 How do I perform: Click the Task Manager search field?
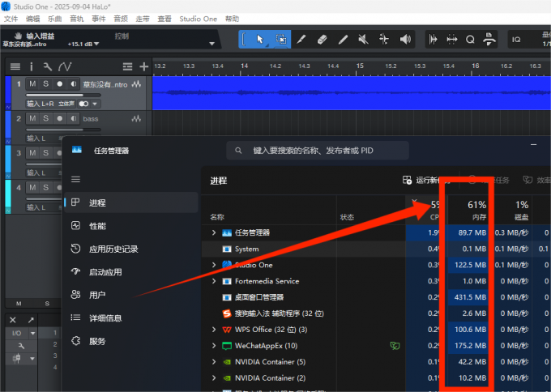(x=316, y=150)
